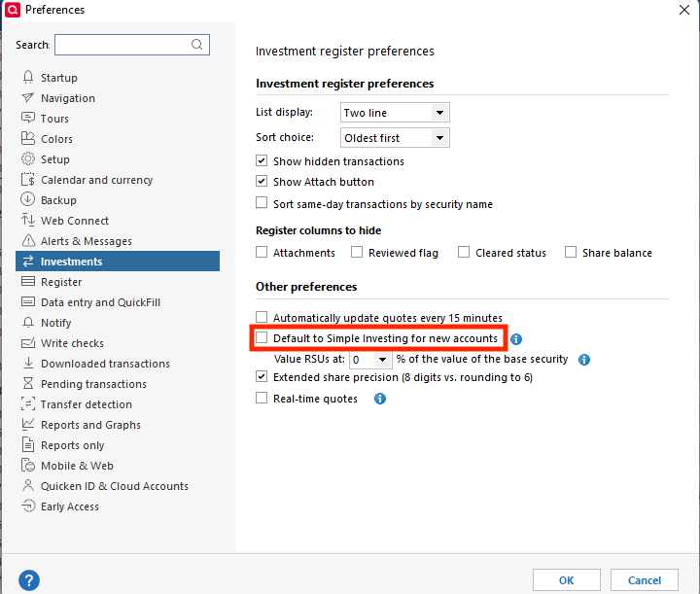Disable Extended share precision checkbox
Viewport: 700px width, 594px height.
point(262,376)
